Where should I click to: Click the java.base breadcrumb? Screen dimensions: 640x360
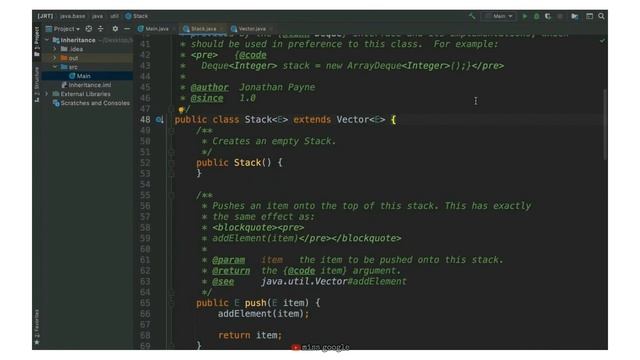73,16
